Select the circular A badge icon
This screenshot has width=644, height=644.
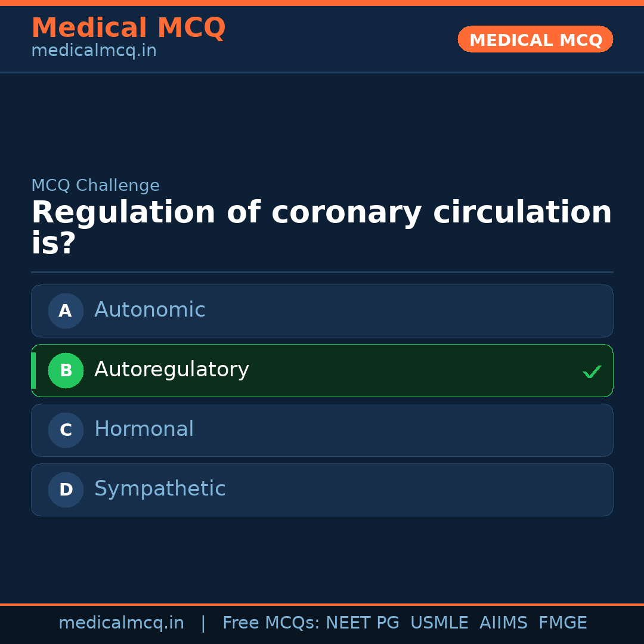pos(66,311)
